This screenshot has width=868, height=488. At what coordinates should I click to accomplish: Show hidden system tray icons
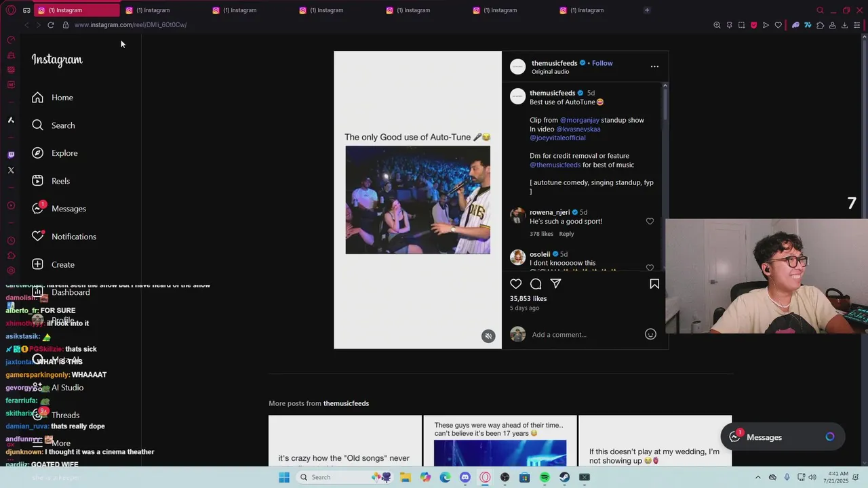(x=758, y=477)
